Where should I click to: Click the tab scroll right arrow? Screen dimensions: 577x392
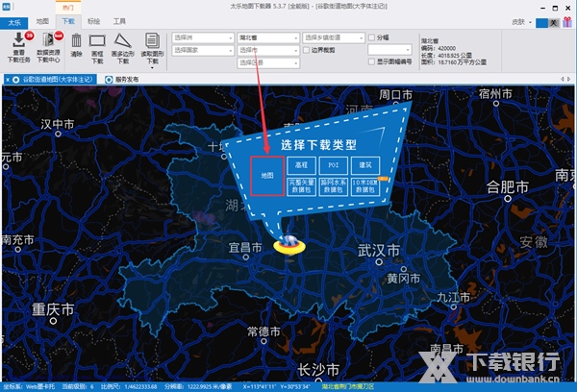pos(569,79)
